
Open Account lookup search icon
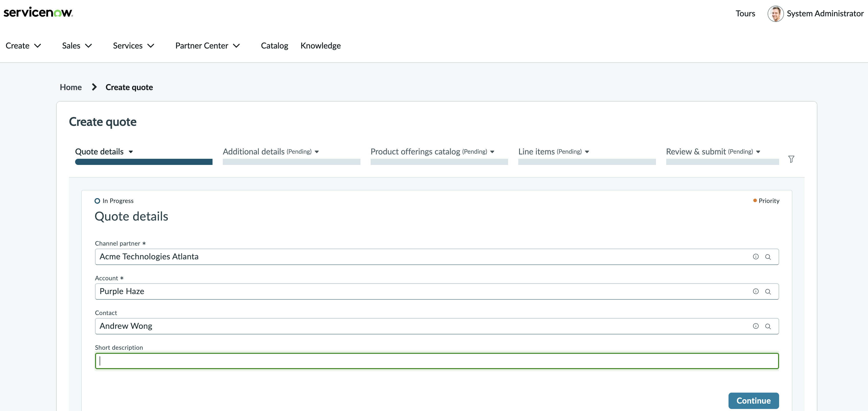pyautogui.click(x=768, y=292)
